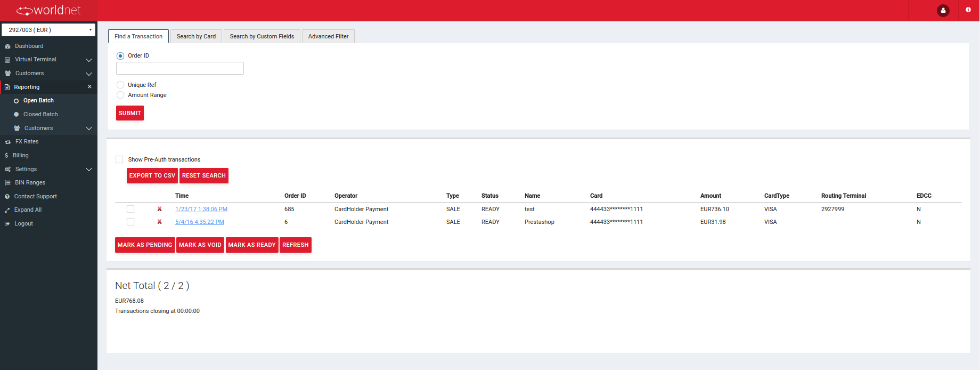This screenshot has height=370, width=980.
Task: Click the info icon in header
Action: tap(968, 10)
